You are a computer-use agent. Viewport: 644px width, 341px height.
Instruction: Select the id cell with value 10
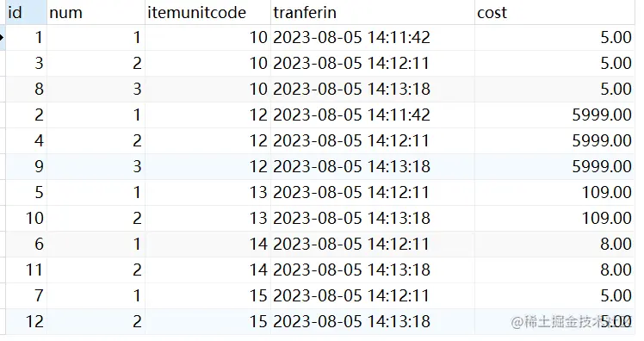point(27,218)
